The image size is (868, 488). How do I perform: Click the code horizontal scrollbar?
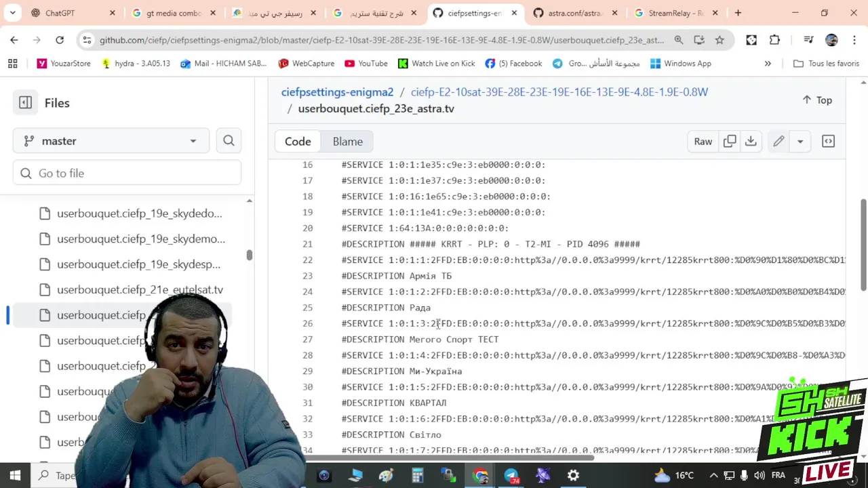click(451, 457)
